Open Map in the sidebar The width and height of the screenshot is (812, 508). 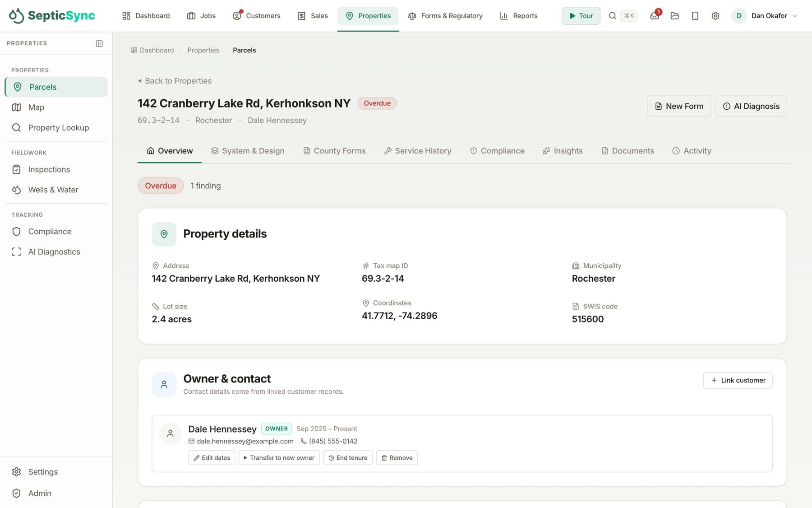click(x=56, y=107)
